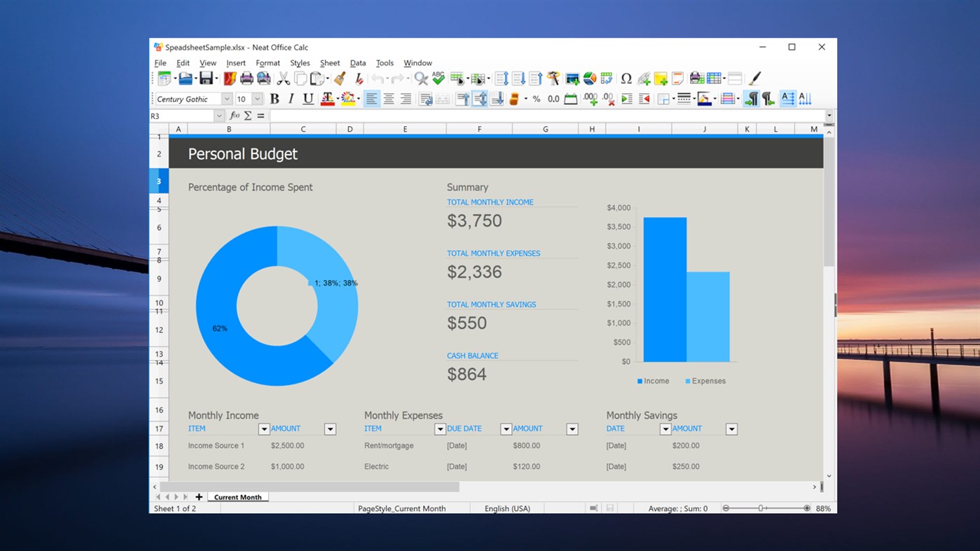Run the spelling check
Screen dimensions: 980x551
[438, 78]
